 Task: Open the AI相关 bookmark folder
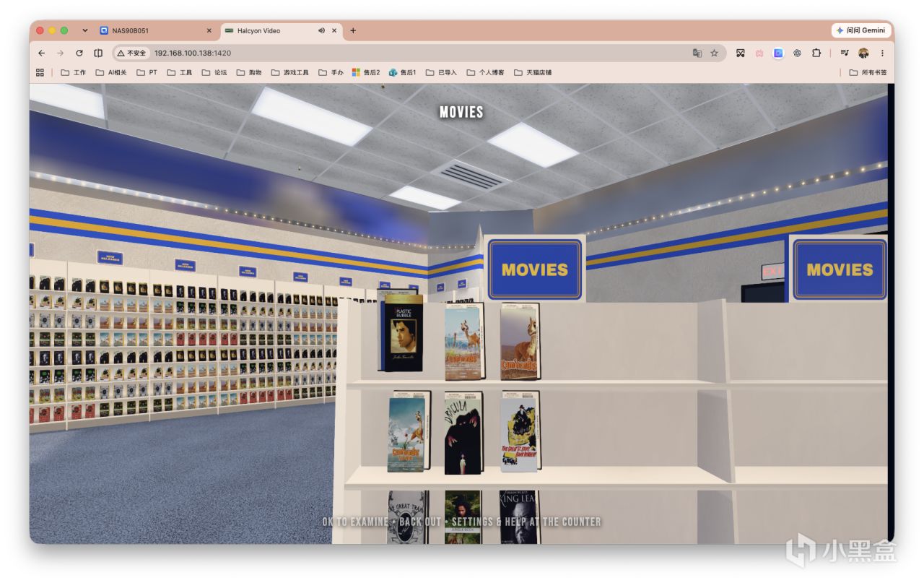tap(112, 72)
